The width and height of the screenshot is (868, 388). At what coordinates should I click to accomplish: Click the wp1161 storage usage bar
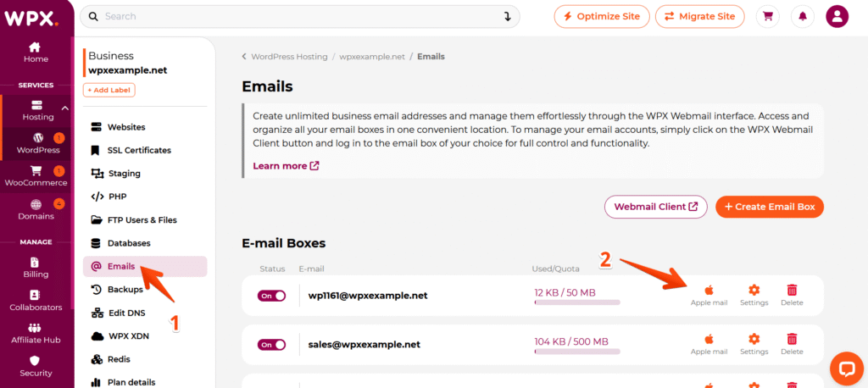576,302
